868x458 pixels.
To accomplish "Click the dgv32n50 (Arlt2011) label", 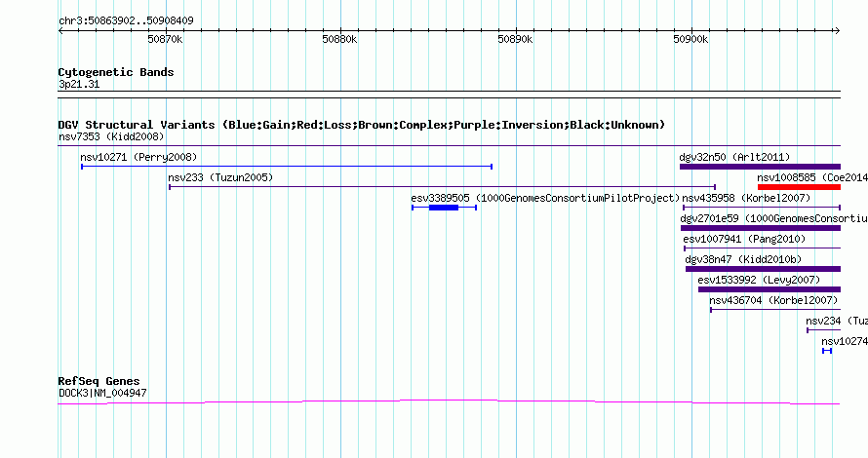I will pos(734,157).
